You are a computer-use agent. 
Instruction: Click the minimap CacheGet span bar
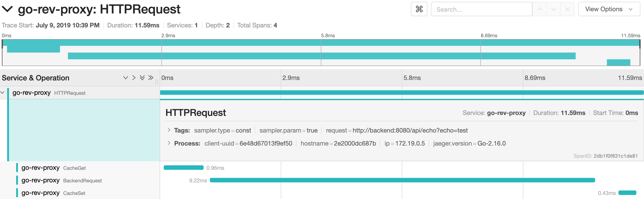coord(33,49)
